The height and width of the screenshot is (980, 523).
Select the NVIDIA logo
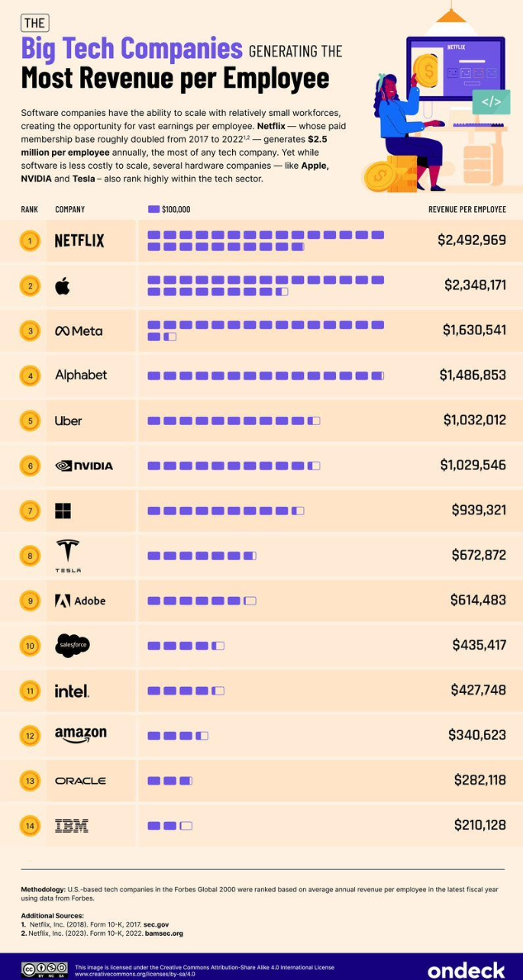[84, 466]
